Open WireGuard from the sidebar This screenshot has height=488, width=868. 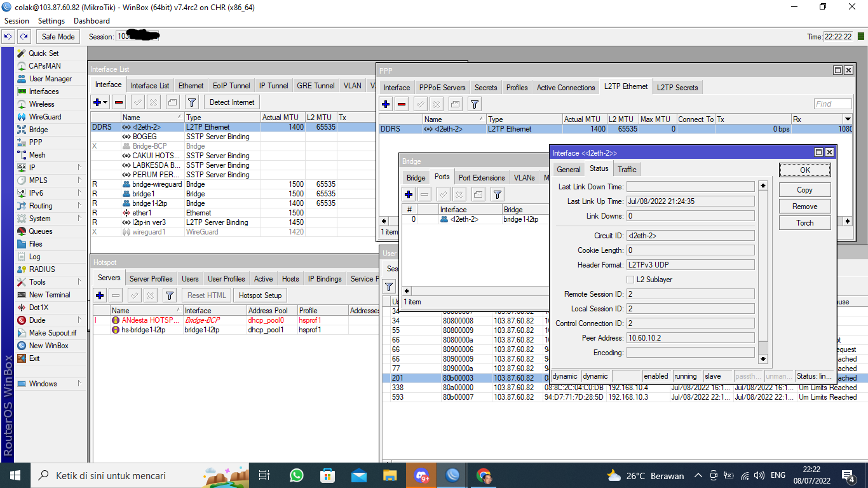tap(44, 117)
